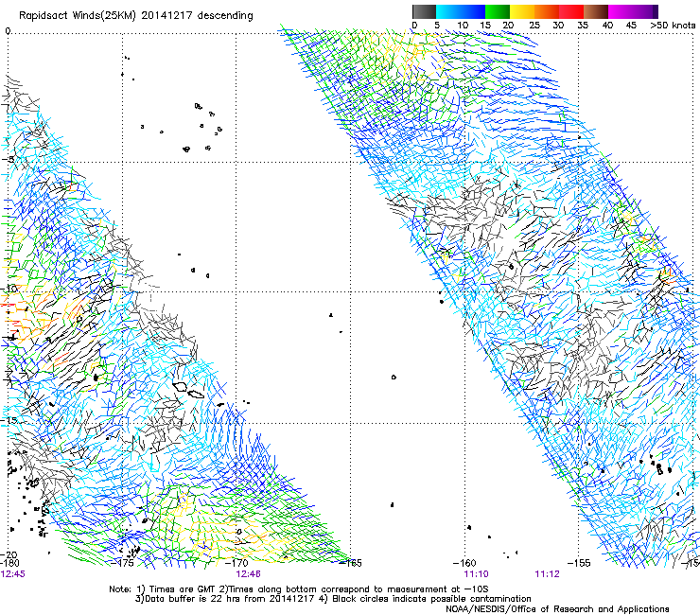Image resolution: width=700 pixels, height=615 pixels.
Task: Click the red 30-35 knots legend swatch
Action: pyautogui.click(x=571, y=11)
